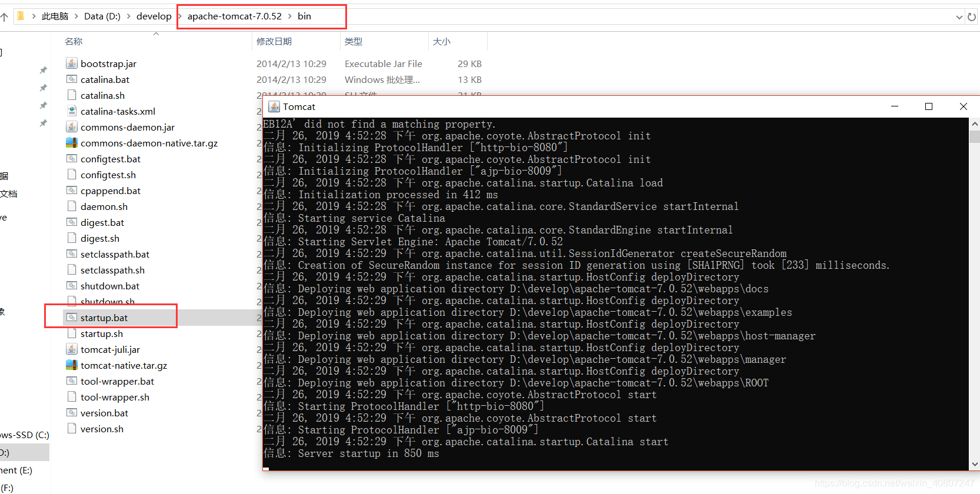The height and width of the screenshot is (494, 980).
Task: Sort files by the 修改日期 column header
Action: click(274, 41)
